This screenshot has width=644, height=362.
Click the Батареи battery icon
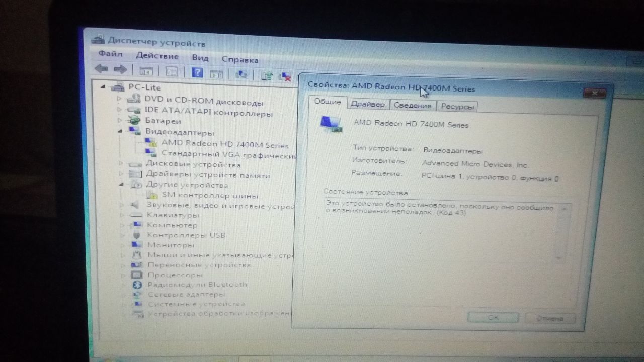pyautogui.click(x=134, y=120)
